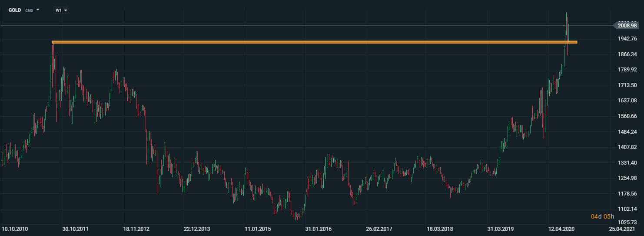Click the 1178.56 price axis label
This screenshot has width=644, height=236.
pyautogui.click(x=627, y=193)
